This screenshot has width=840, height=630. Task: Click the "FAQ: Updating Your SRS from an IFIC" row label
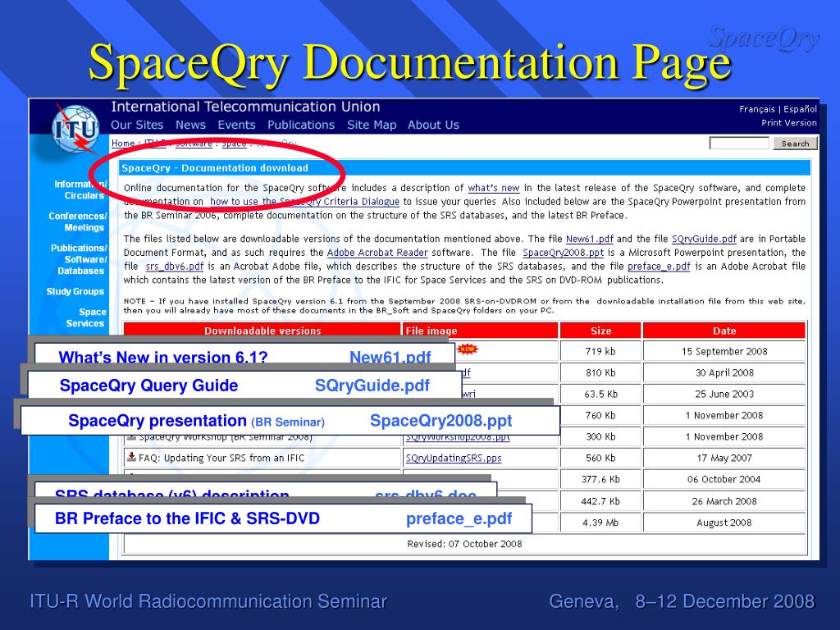(x=221, y=458)
